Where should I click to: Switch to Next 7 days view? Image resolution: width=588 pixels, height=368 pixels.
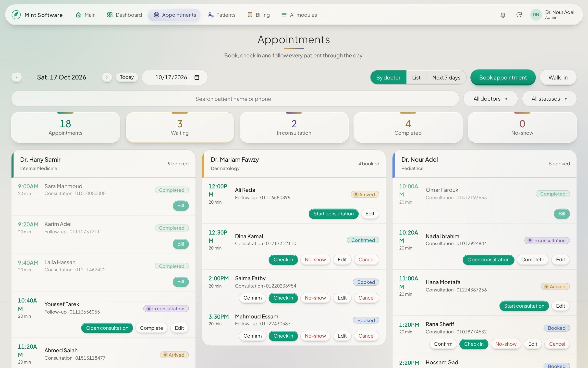click(446, 78)
